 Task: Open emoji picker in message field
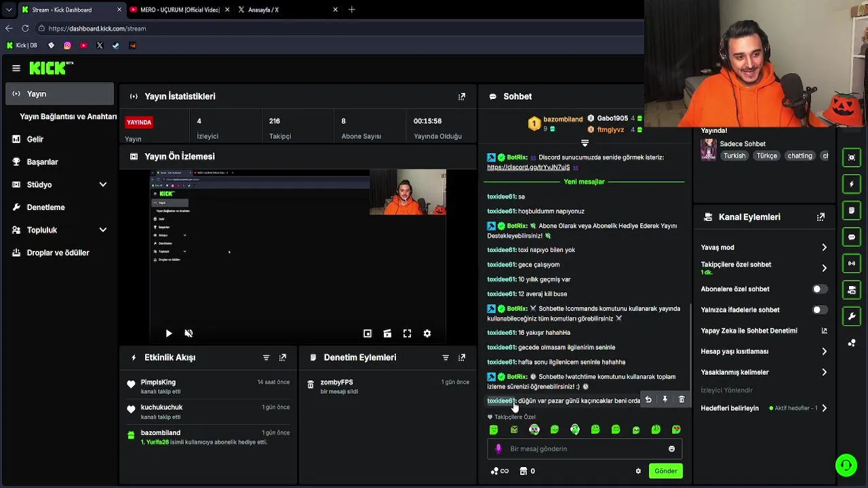pyautogui.click(x=672, y=449)
